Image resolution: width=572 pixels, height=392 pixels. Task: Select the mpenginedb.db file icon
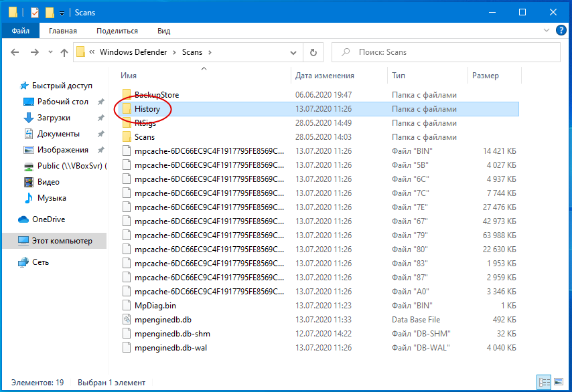click(127, 320)
